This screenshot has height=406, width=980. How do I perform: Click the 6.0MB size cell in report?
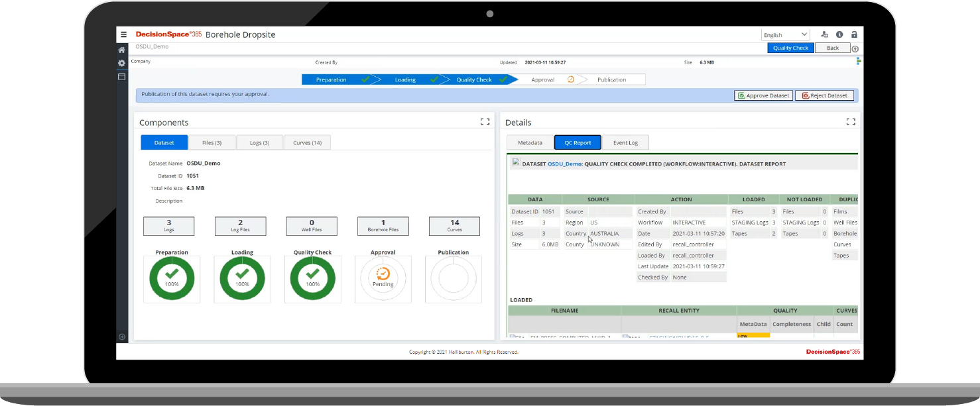550,244
